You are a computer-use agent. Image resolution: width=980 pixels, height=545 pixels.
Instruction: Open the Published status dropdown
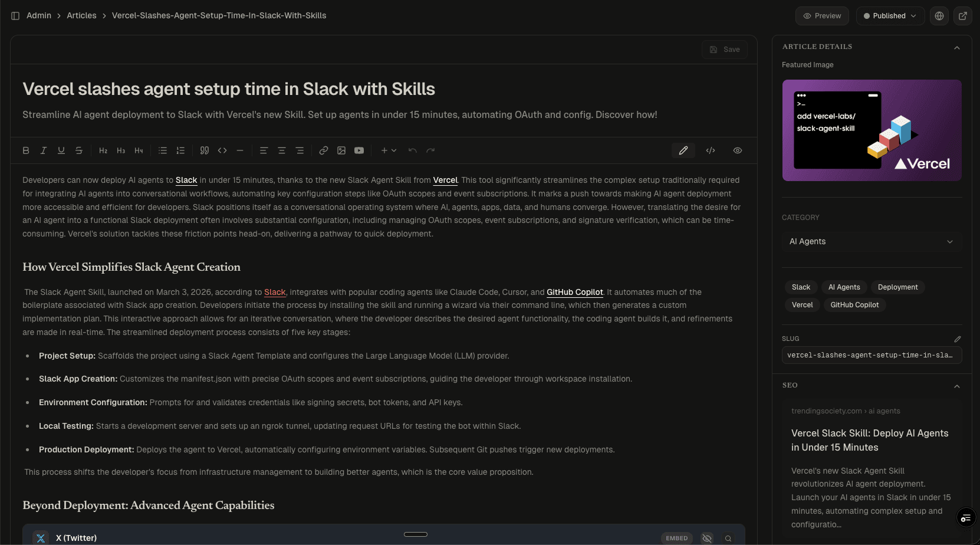890,16
